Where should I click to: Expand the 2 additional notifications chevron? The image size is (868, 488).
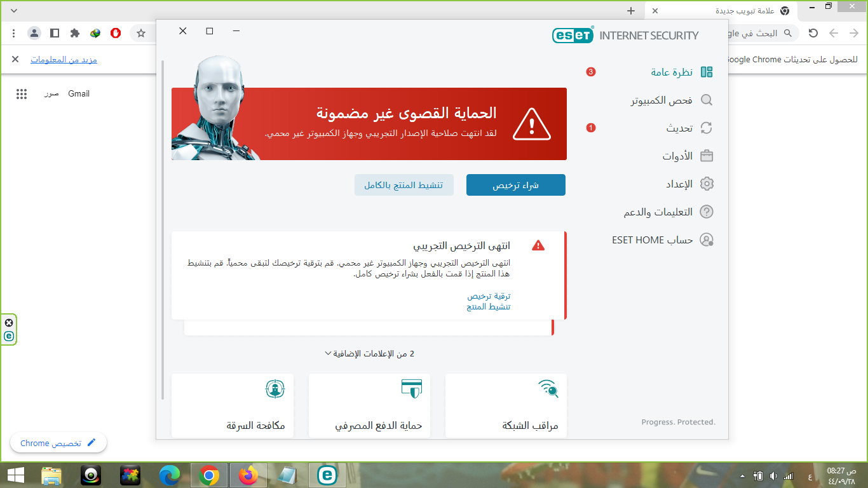(x=328, y=353)
